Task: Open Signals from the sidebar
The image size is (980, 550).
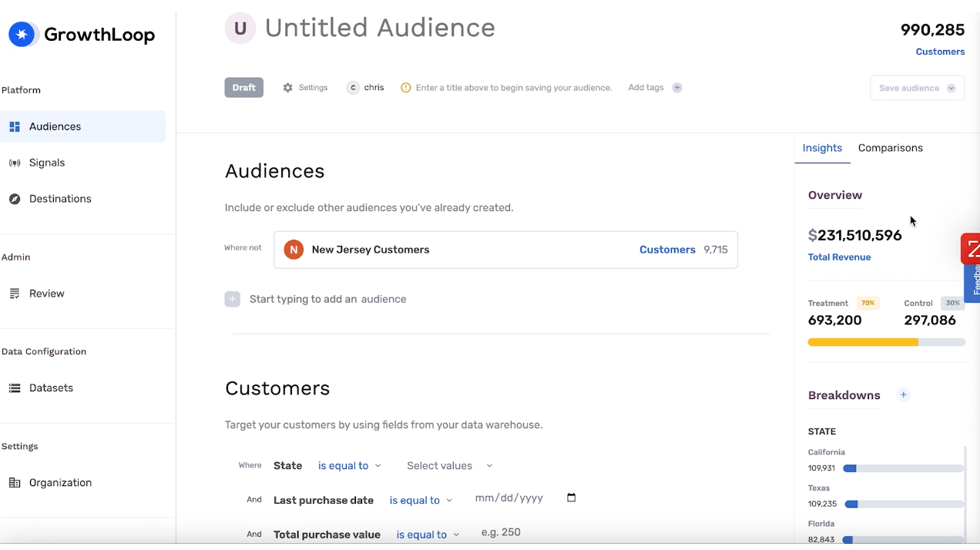Action: [47, 163]
